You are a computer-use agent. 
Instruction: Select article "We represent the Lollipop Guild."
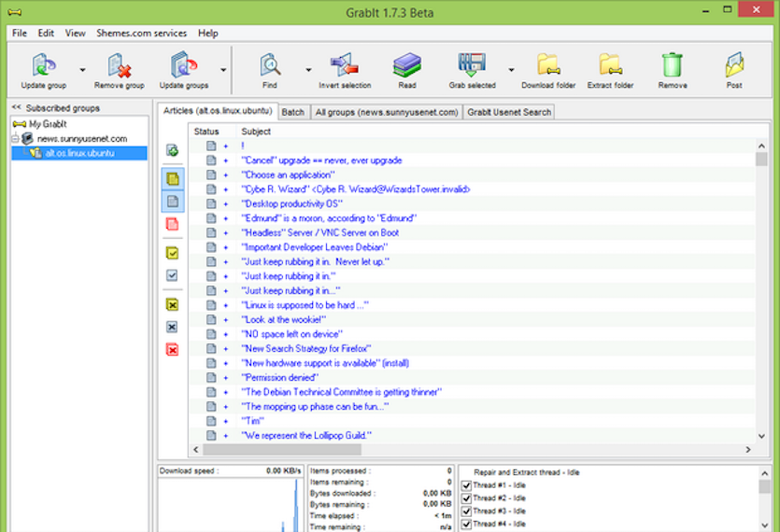tap(306, 436)
